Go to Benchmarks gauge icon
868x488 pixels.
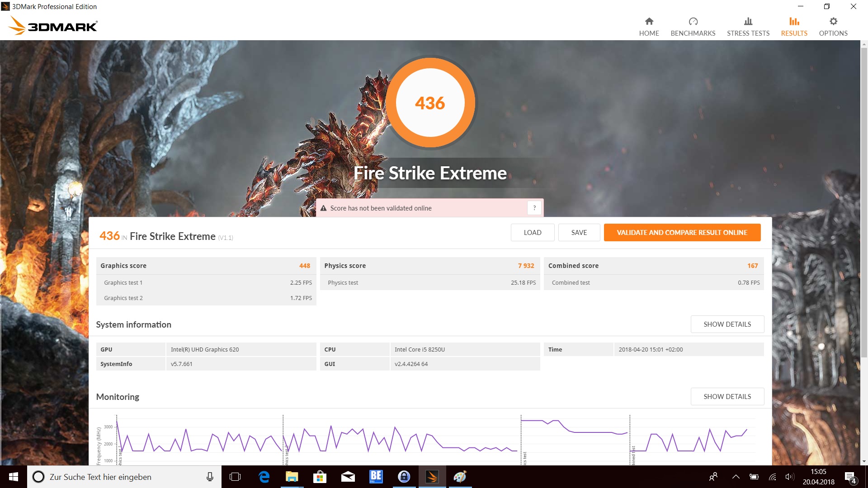pyautogui.click(x=693, y=22)
